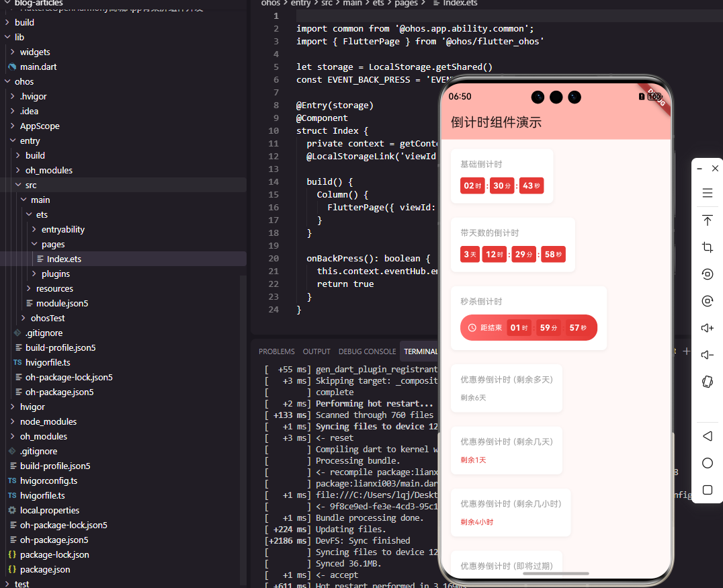Image resolution: width=723 pixels, height=588 pixels.
Task: Click the entry breadcrumb segment
Action: click(x=300, y=3)
